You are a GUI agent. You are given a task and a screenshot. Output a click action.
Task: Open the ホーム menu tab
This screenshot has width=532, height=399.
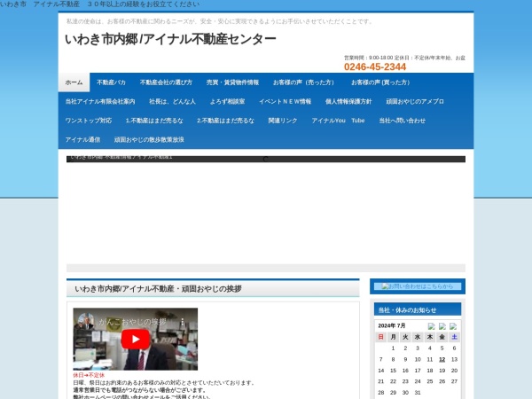[x=74, y=82]
